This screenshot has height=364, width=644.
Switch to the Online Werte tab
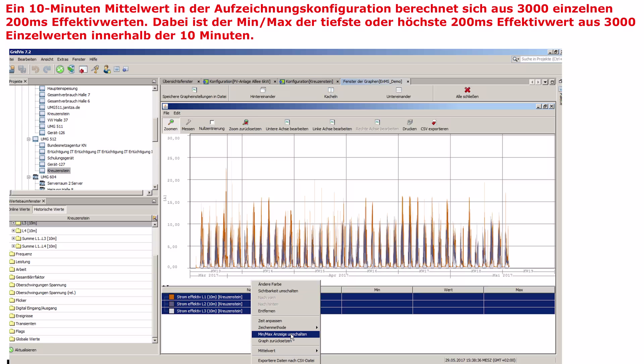click(x=19, y=209)
